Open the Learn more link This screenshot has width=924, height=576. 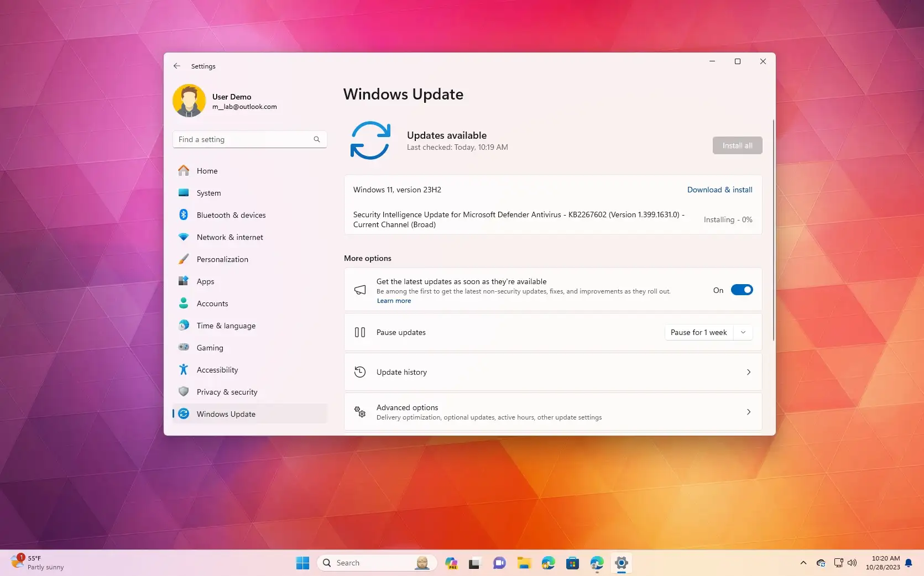(x=394, y=300)
